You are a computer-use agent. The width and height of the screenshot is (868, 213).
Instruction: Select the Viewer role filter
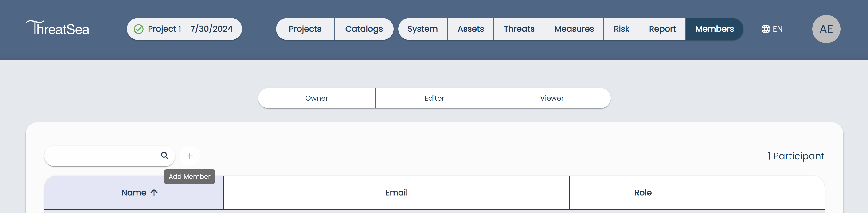tap(551, 98)
